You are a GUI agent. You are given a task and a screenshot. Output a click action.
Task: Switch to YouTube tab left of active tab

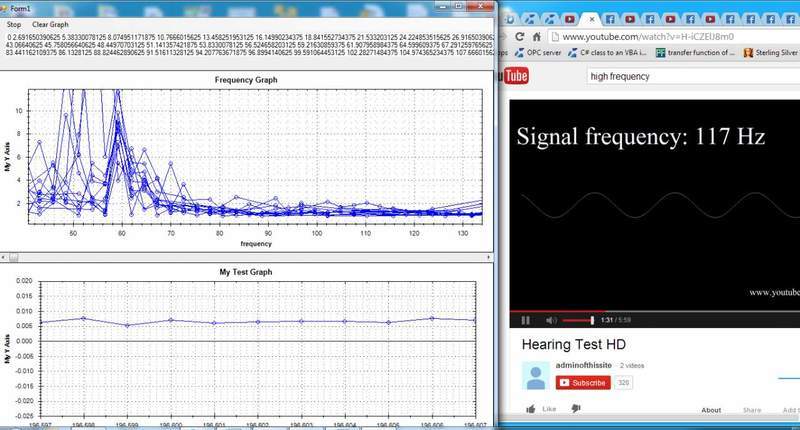(x=569, y=19)
